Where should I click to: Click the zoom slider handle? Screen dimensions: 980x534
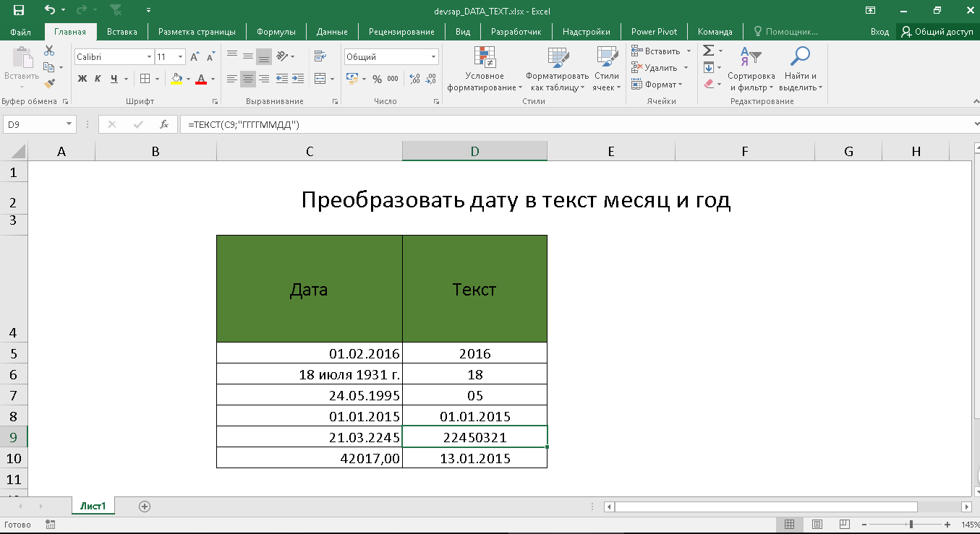click(x=911, y=524)
